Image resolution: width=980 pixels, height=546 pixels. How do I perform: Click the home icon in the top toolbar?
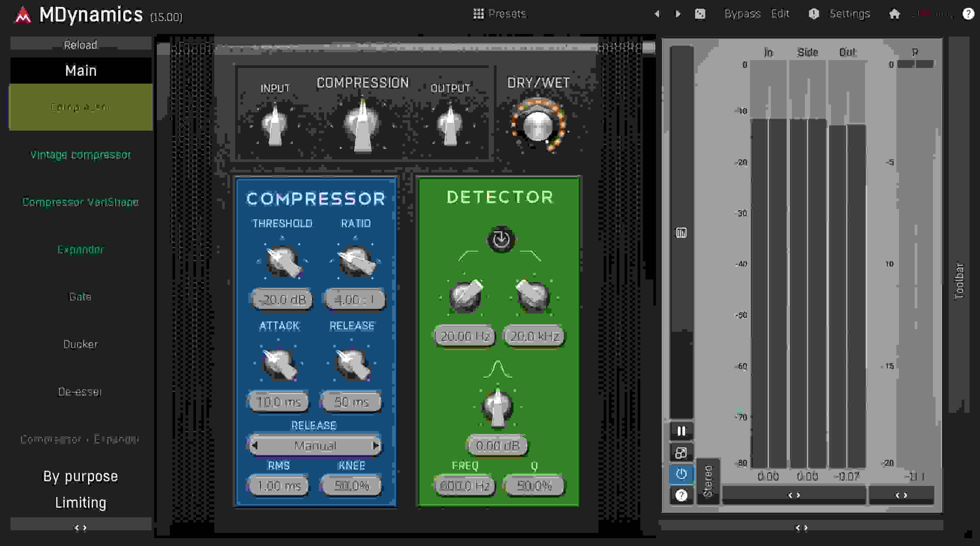[895, 14]
